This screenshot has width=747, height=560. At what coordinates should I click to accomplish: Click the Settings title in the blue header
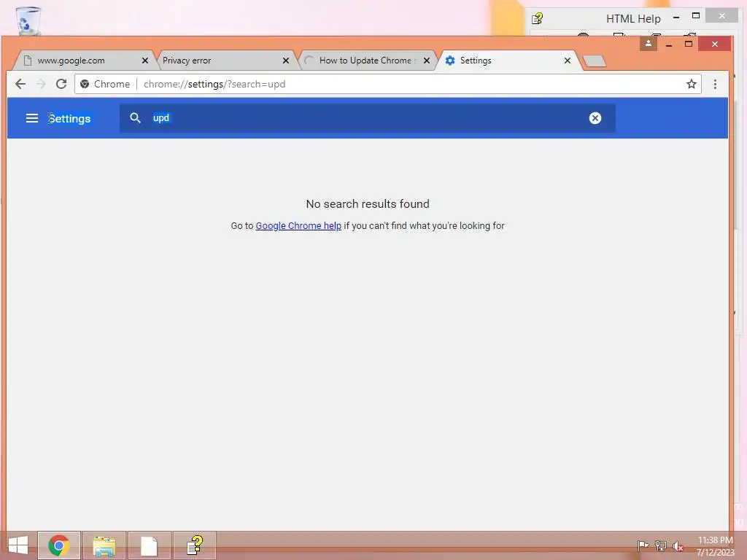pos(69,119)
